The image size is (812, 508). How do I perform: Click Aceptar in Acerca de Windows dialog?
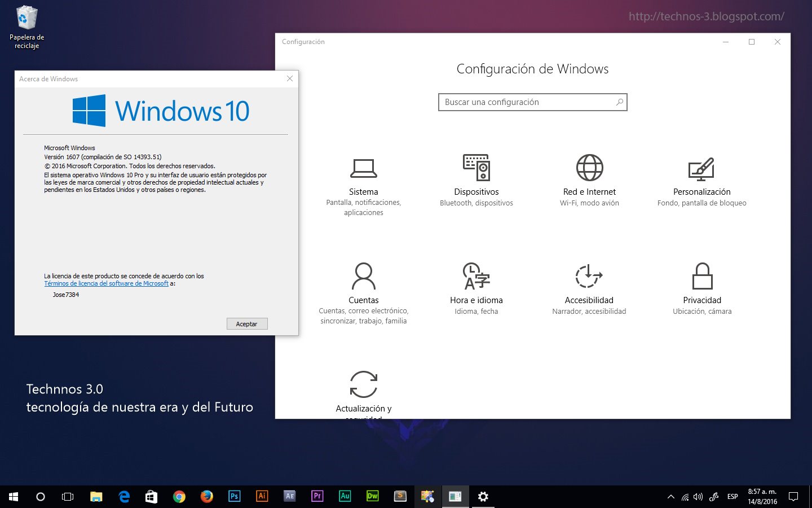click(x=247, y=324)
